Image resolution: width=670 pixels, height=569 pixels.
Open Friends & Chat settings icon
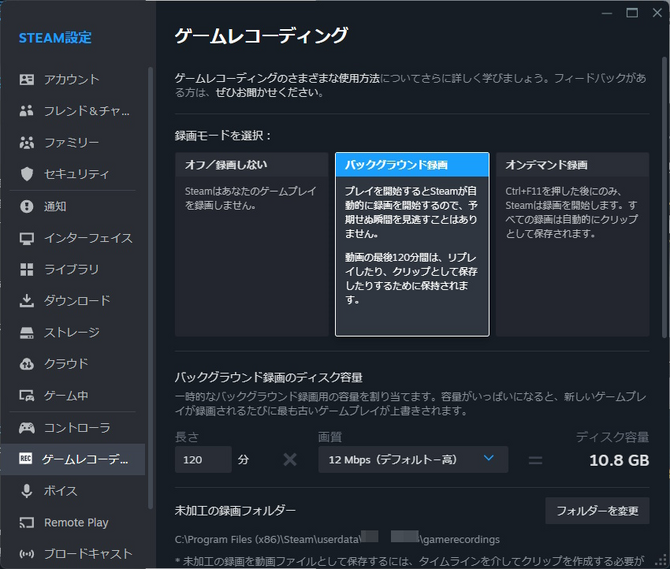coord(27,111)
